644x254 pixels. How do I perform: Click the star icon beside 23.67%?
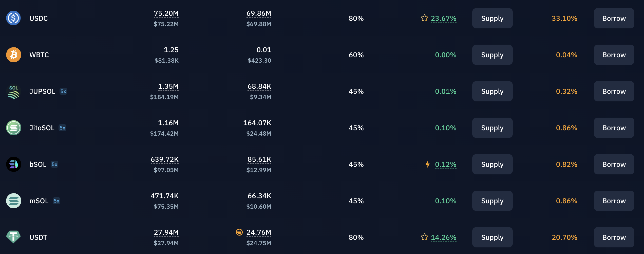click(x=425, y=18)
